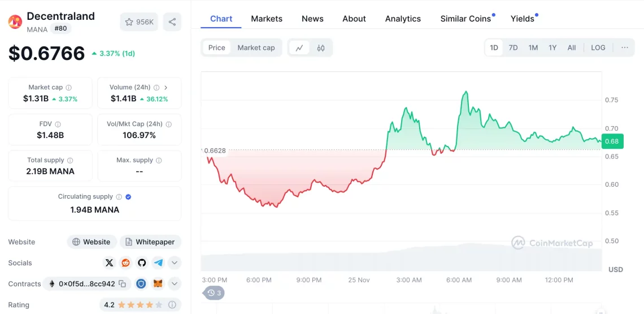Copy the contract address 0x0f5d...8cc942
644x314 pixels.
click(122, 284)
